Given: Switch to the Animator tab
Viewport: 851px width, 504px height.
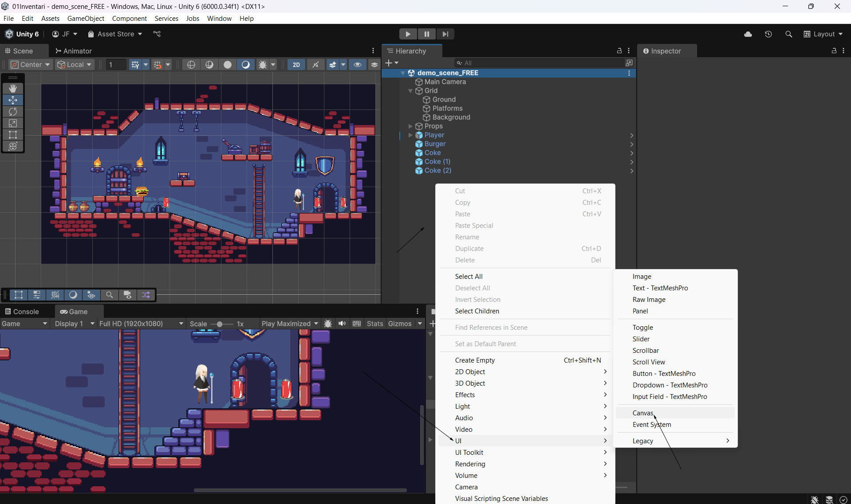Looking at the screenshot, I should pyautogui.click(x=74, y=51).
